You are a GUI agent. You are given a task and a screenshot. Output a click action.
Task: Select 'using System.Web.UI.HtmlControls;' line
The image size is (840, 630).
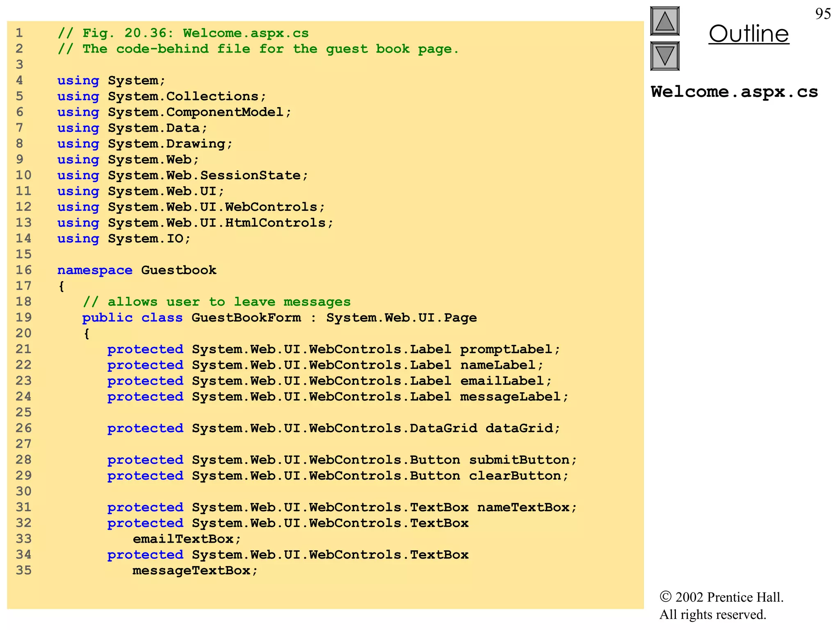(195, 223)
